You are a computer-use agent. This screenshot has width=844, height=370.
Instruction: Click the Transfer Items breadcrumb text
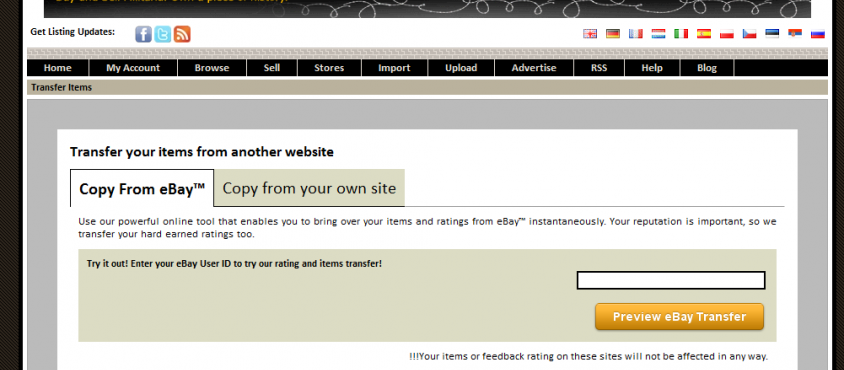coord(61,87)
